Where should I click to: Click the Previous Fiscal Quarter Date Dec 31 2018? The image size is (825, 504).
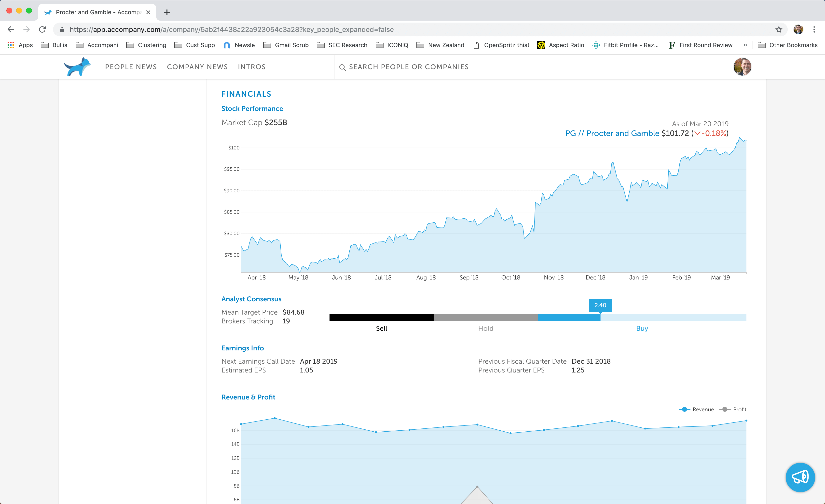pyautogui.click(x=591, y=361)
